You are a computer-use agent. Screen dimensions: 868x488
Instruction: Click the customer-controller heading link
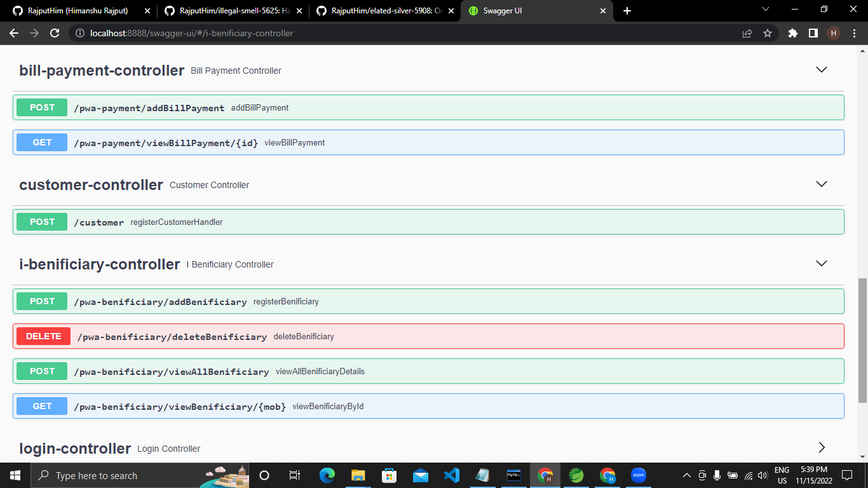point(91,185)
